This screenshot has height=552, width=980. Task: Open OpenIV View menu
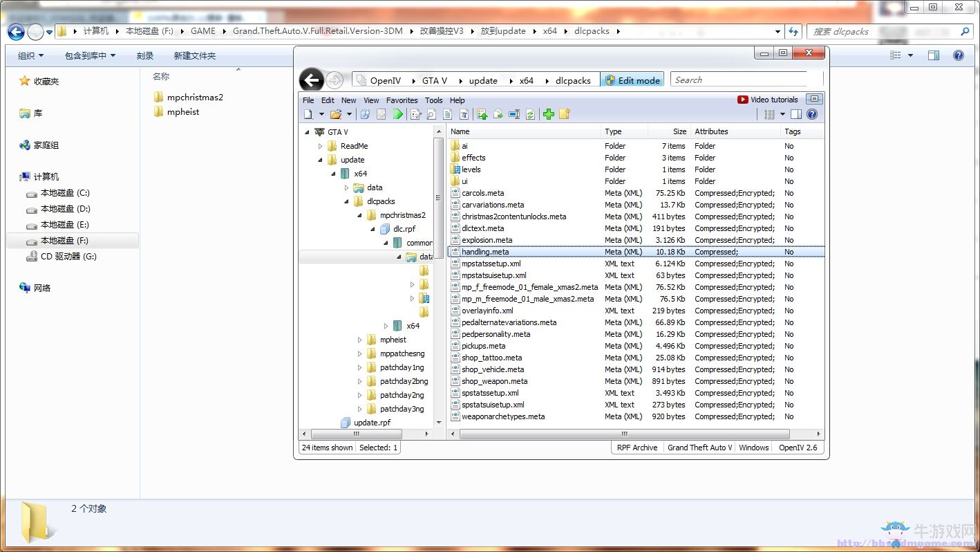tap(371, 100)
